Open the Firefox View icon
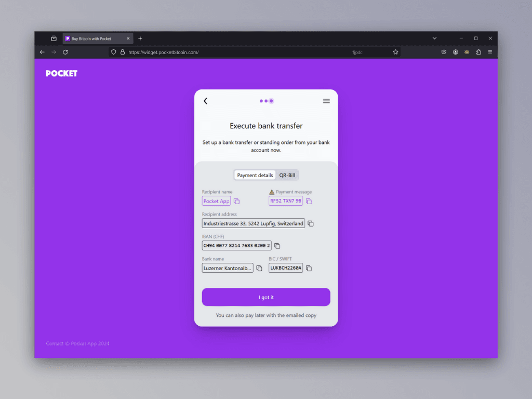 [54, 38]
